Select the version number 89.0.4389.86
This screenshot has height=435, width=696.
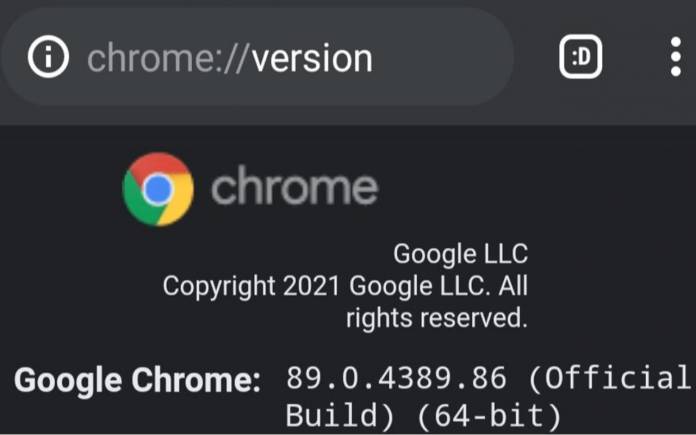396,378
